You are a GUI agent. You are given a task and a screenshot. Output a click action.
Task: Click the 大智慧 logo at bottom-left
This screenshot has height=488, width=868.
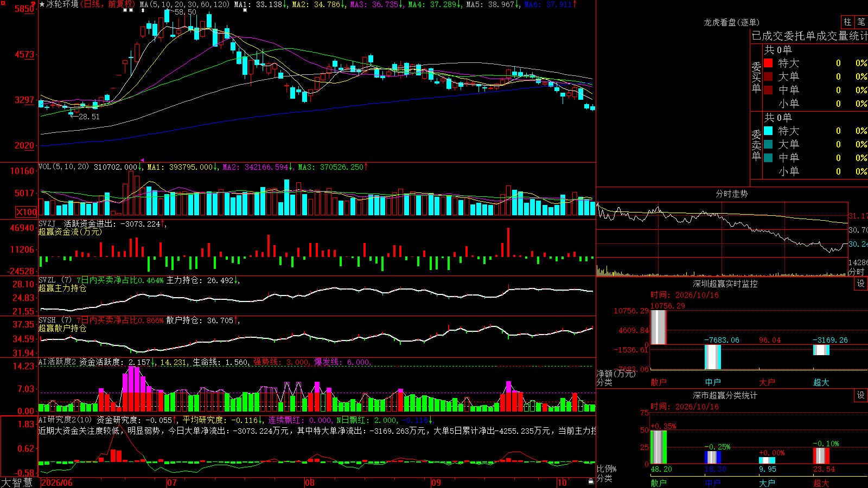(17, 483)
